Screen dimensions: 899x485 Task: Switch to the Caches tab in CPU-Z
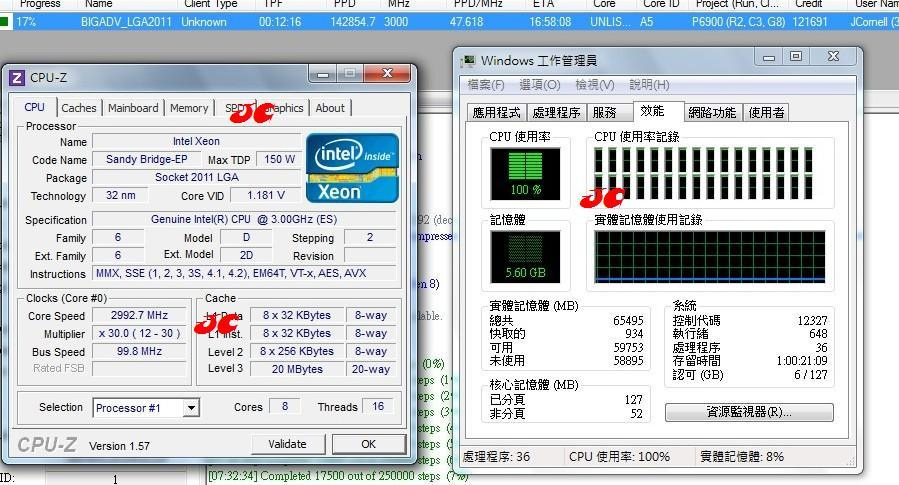pyautogui.click(x=79, y=108)
